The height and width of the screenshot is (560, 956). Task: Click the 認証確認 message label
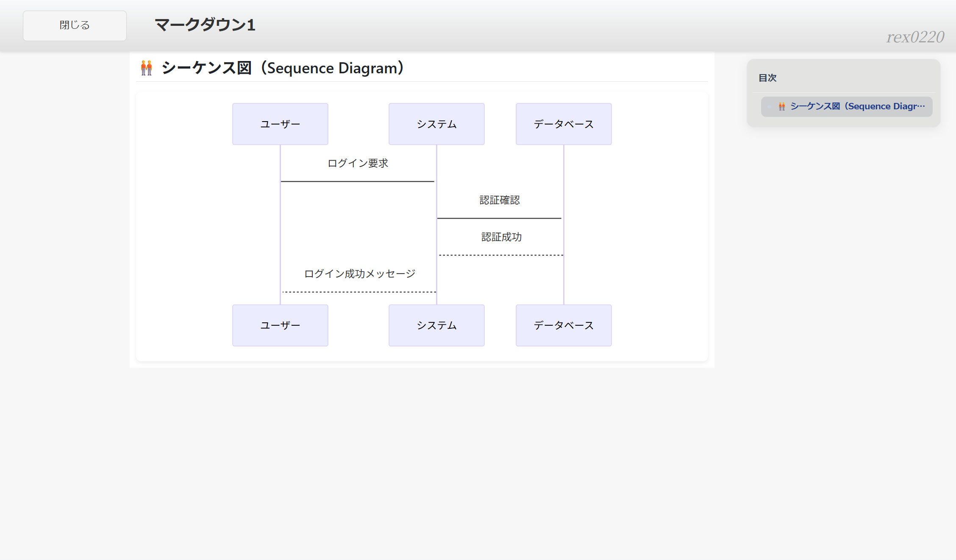(500, 200)
